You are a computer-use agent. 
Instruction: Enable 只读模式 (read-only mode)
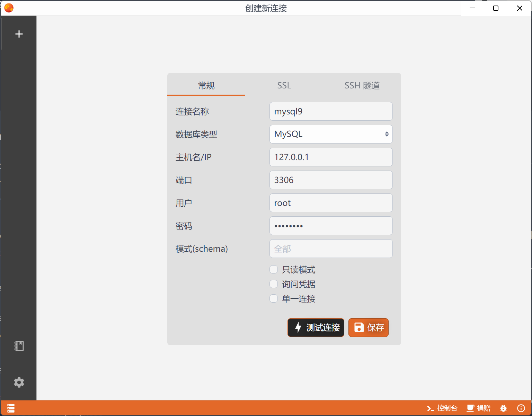(274, 269)
